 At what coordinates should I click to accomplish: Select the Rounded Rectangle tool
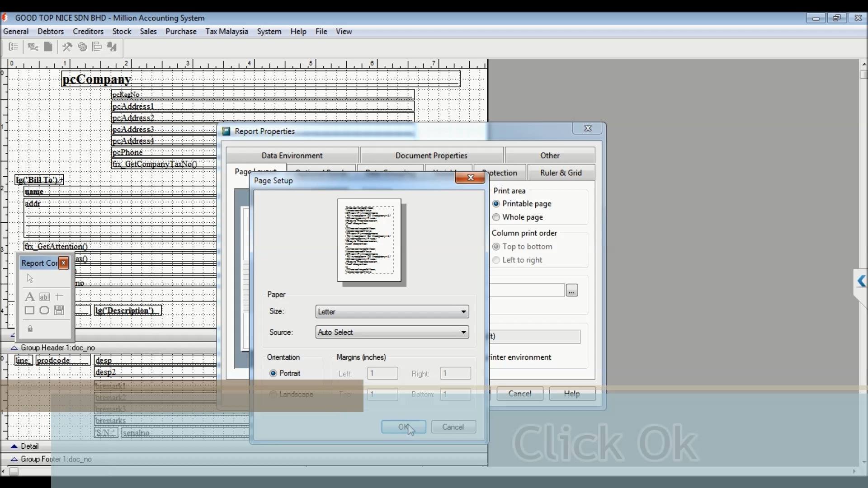pyautogui.click(x=44, y=310)
